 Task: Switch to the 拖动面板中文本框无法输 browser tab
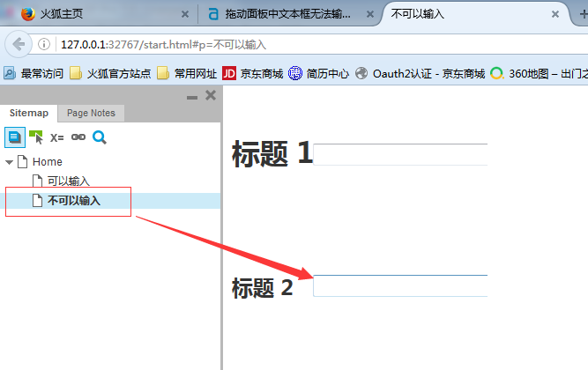point(291,14)
